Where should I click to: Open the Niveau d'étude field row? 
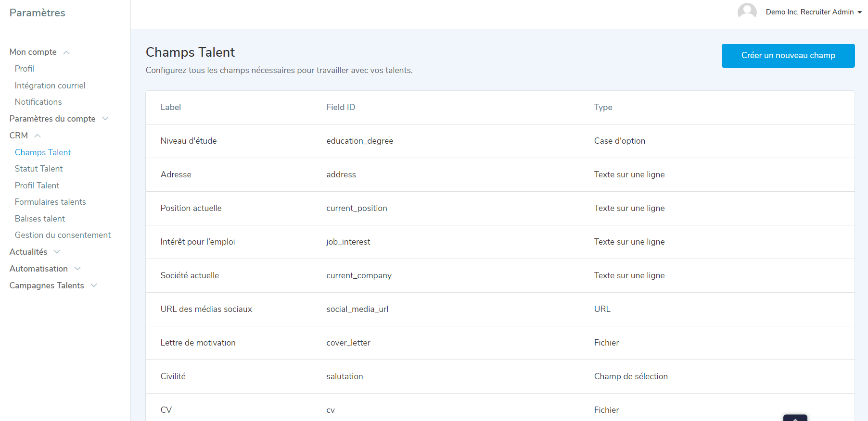click(189, 141)
